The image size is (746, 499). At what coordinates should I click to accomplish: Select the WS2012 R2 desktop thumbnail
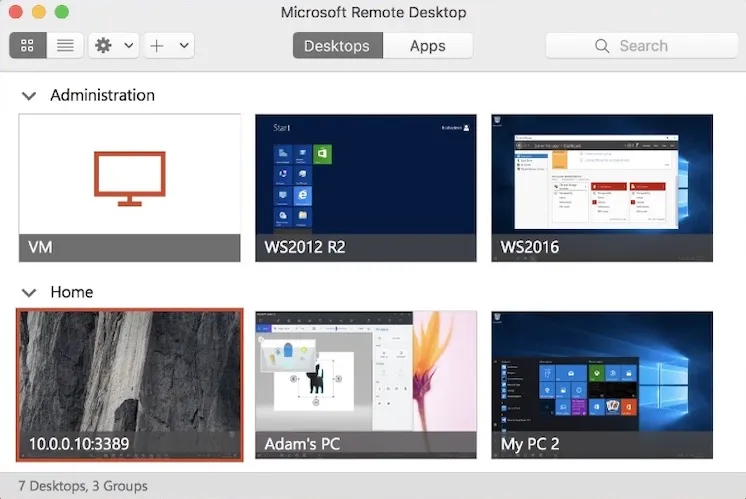[x=366, y=188]
